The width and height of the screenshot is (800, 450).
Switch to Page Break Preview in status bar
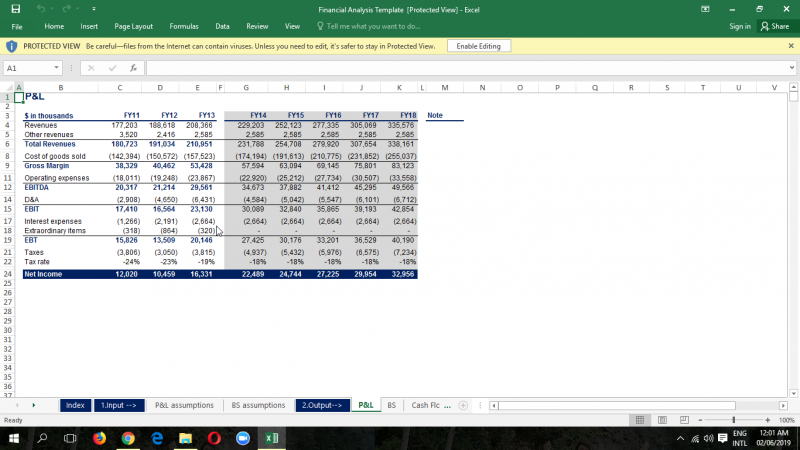click(x=686, y=420)
